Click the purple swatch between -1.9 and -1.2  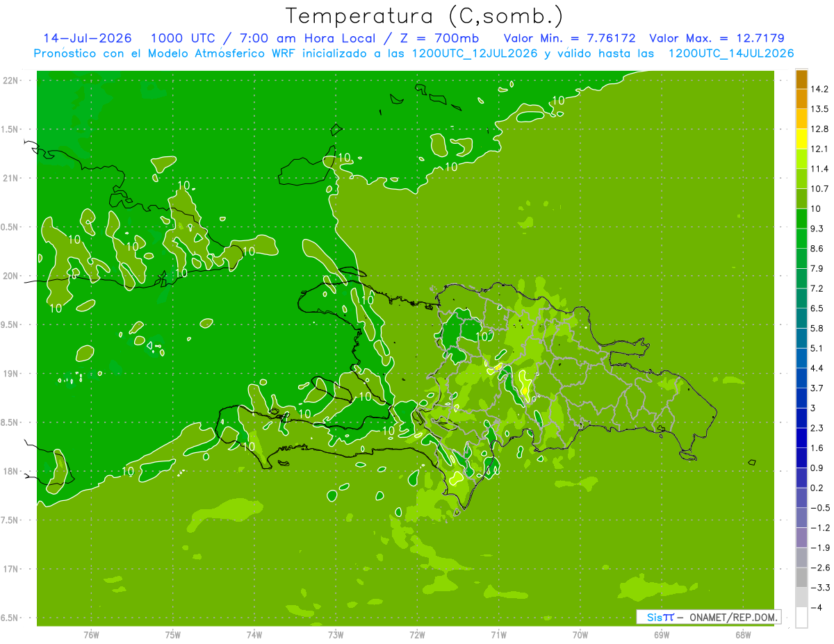click(x=801, y=538)
